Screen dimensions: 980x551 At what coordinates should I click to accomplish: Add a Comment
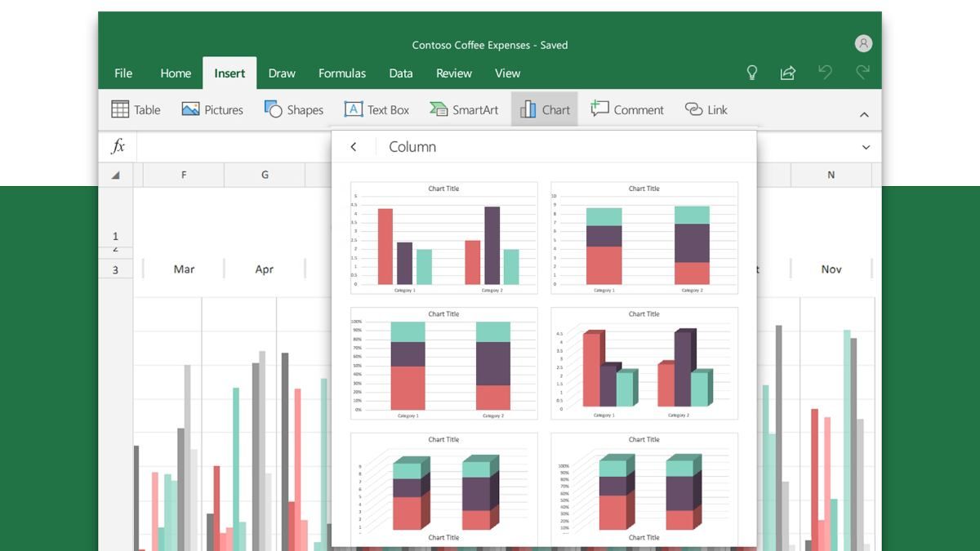626,109
